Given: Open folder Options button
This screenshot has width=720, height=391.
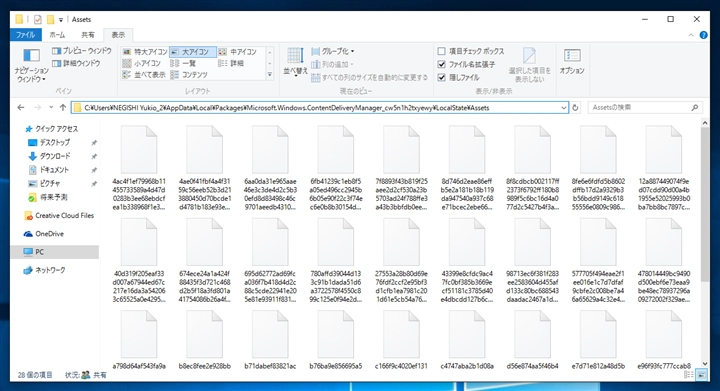Looking at the screenshot, I should click(x=572, y=61).
